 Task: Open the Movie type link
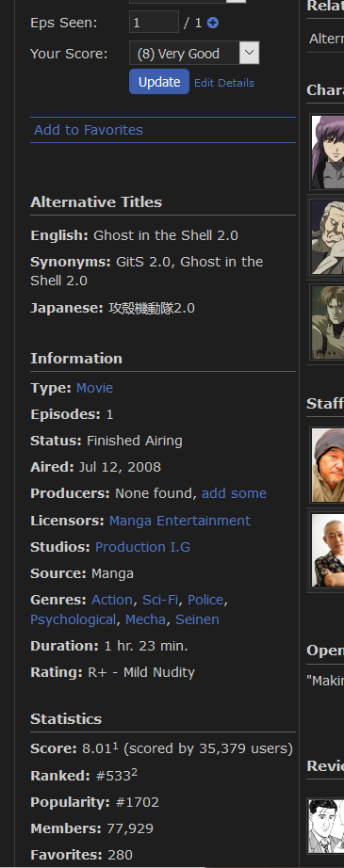pos(94,388)
